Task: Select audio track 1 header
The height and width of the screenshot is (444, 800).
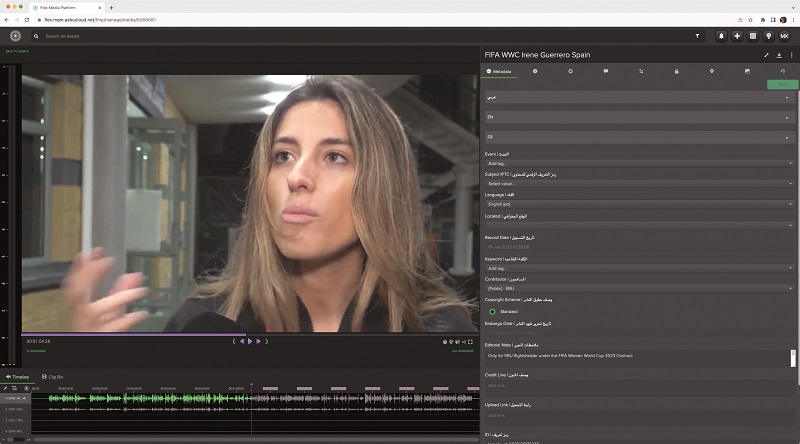Action: (16, 398)
